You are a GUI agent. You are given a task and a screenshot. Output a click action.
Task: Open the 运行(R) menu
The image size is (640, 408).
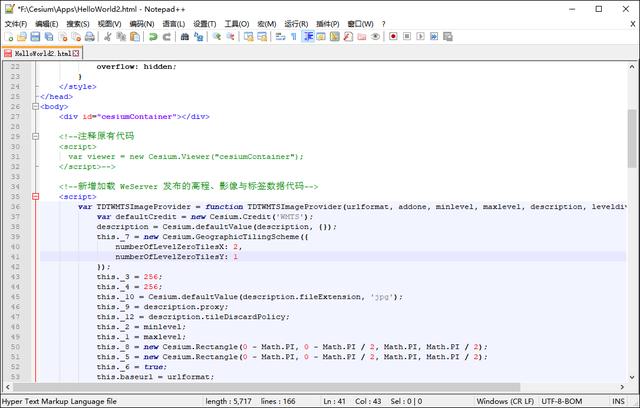point(296,24)
